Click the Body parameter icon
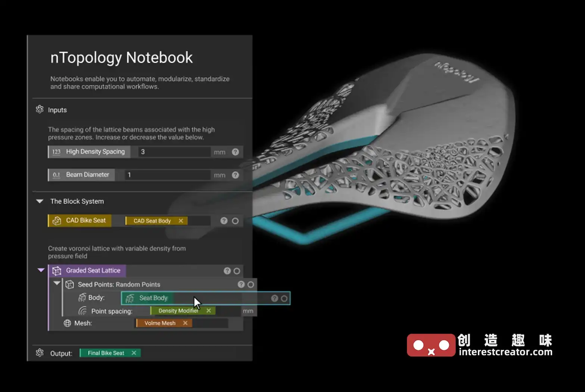The height and width of the screenshot is (392, 585). click(82, 298)
